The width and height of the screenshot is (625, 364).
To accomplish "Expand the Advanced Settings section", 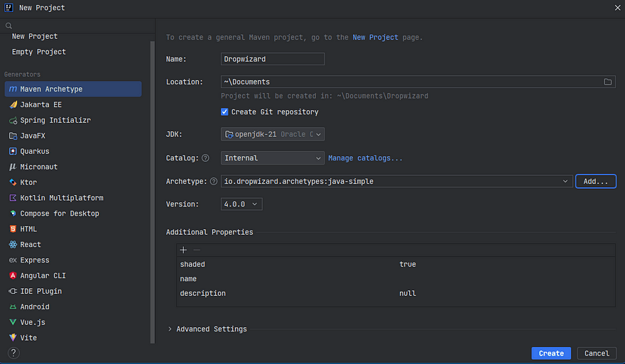I will 170,329.
